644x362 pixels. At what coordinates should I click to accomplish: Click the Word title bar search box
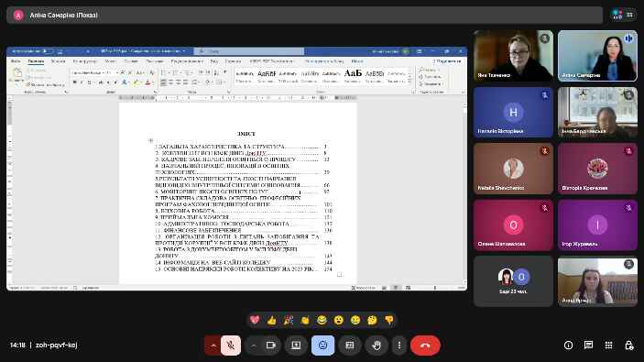(249, 51)
